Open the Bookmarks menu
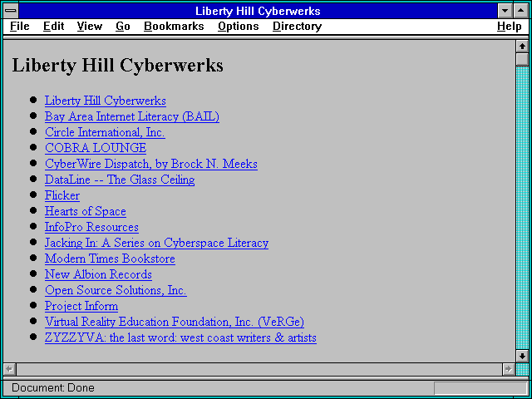This screenshot has width=532, height=399. coord(174,27)
